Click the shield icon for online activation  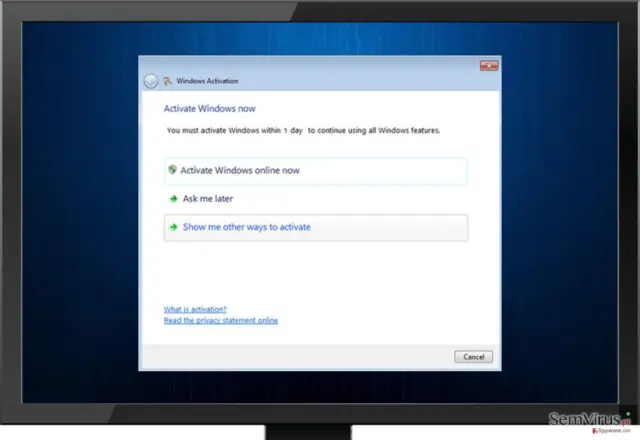[173, 169]
